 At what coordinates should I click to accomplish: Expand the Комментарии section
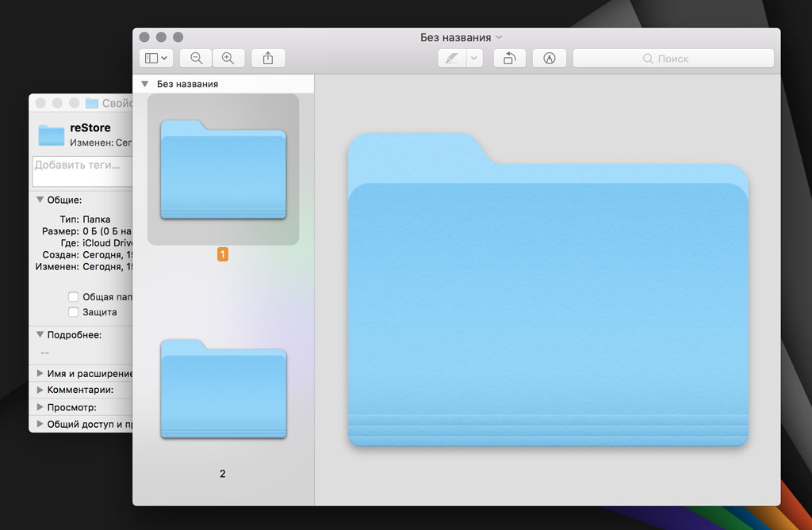[x=40, y=390]
